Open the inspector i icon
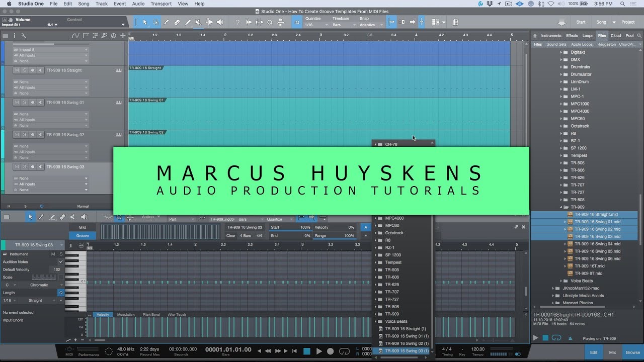 click(14, 36)
